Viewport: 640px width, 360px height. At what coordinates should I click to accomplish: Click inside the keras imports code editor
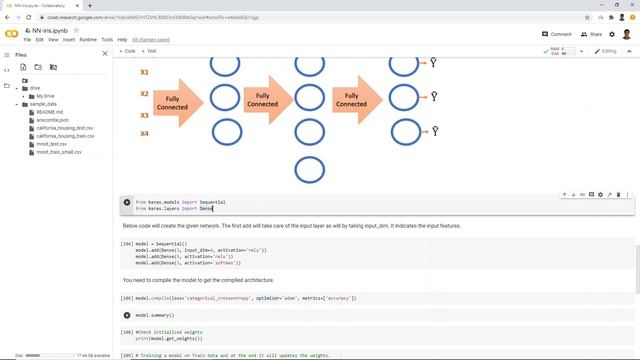tap(384, 205)
